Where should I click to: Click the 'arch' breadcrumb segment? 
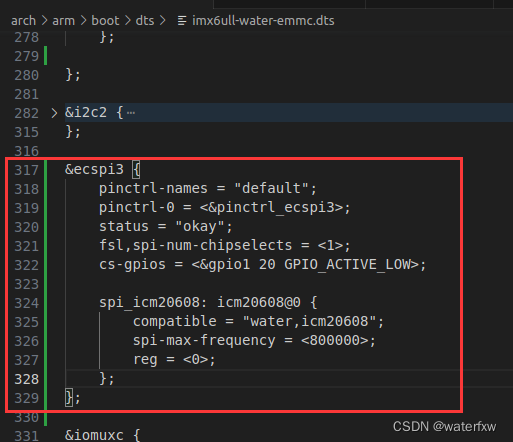pos(23,21)
